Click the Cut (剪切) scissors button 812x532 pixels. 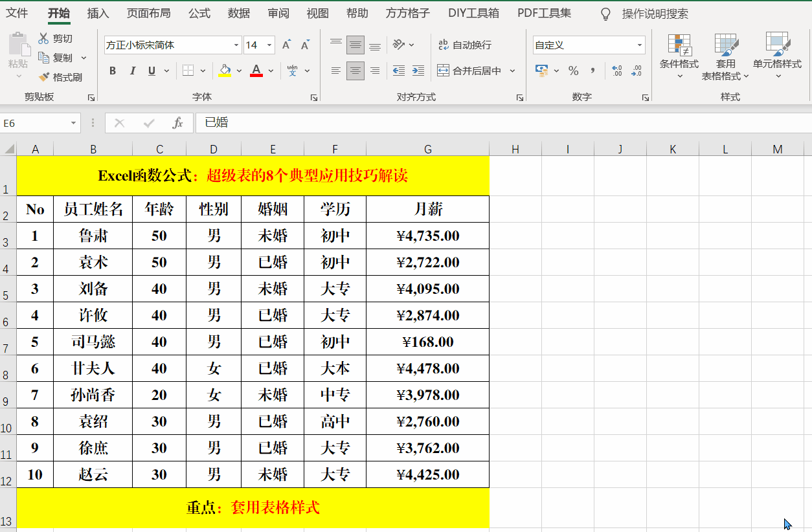pos(55,39)
